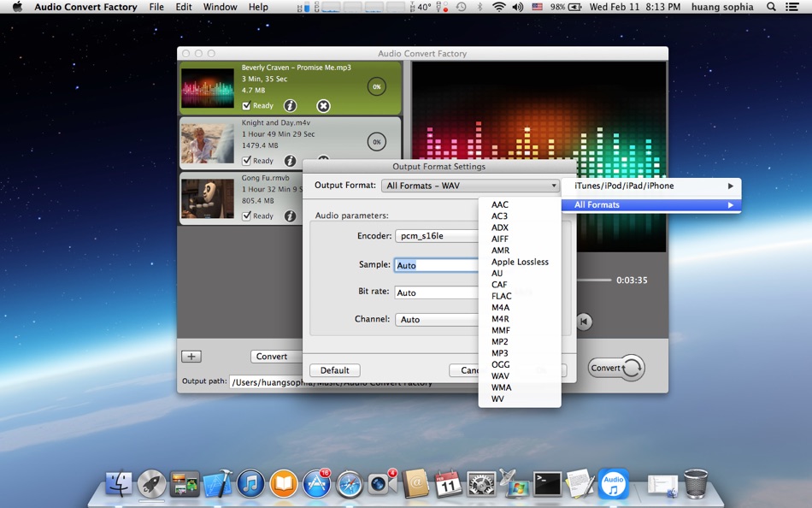Open Launchpad rocket icon in Dock
Image resolution: width=812 pixels, height=508 pixels.
151,484
